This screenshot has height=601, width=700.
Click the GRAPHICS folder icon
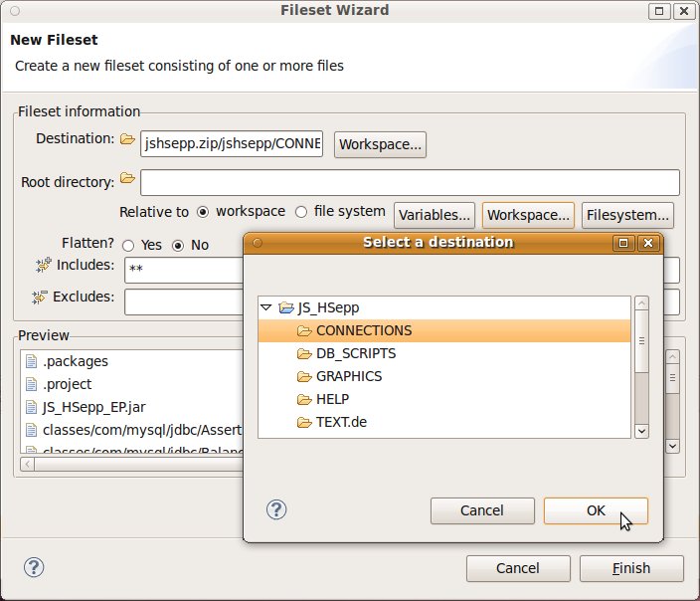(305, 377)
